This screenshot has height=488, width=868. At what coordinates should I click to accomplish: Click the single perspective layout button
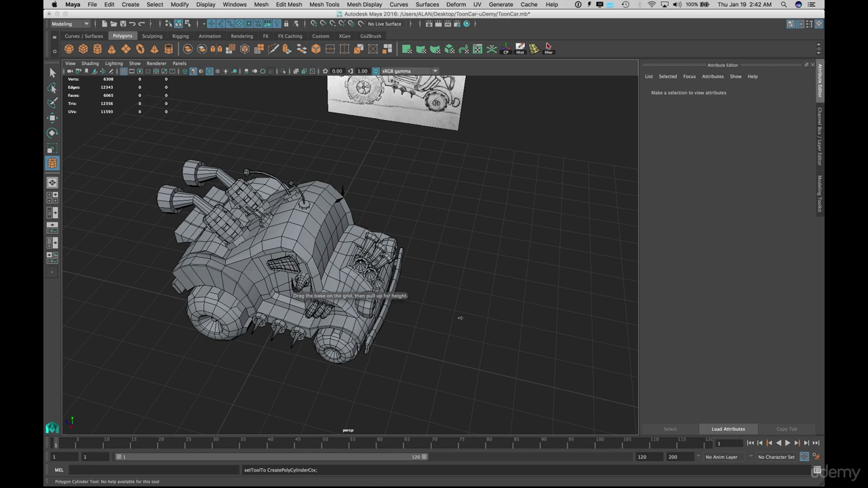coord(52,182)
